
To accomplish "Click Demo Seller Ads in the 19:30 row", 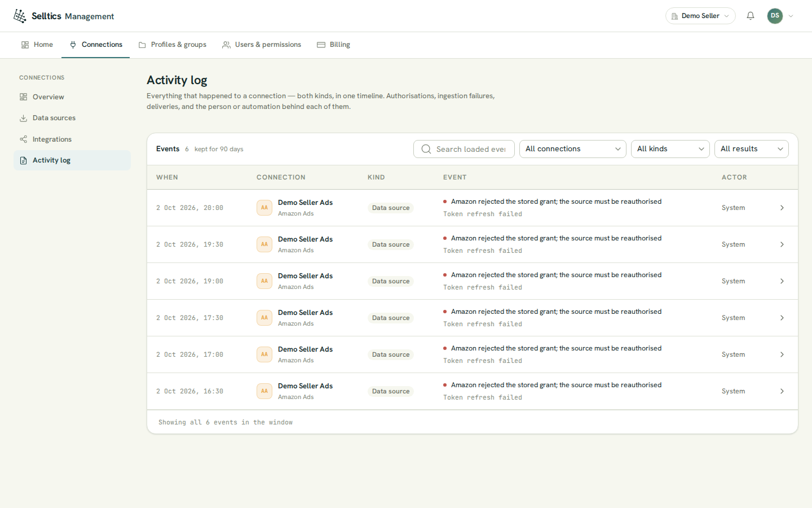I will click(305, 239).
